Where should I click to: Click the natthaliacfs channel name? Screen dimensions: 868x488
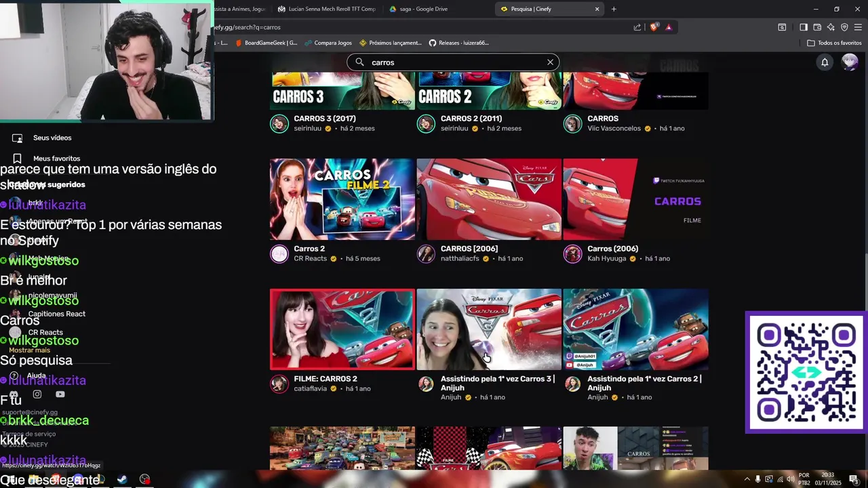click(x=460, y=258)
